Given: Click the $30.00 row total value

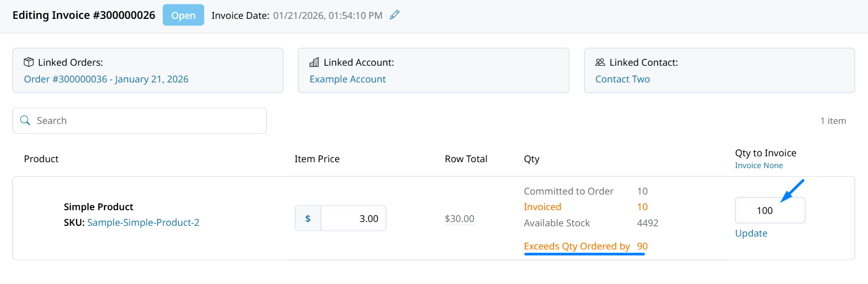Looking at the screenshot, I should 459,219.
